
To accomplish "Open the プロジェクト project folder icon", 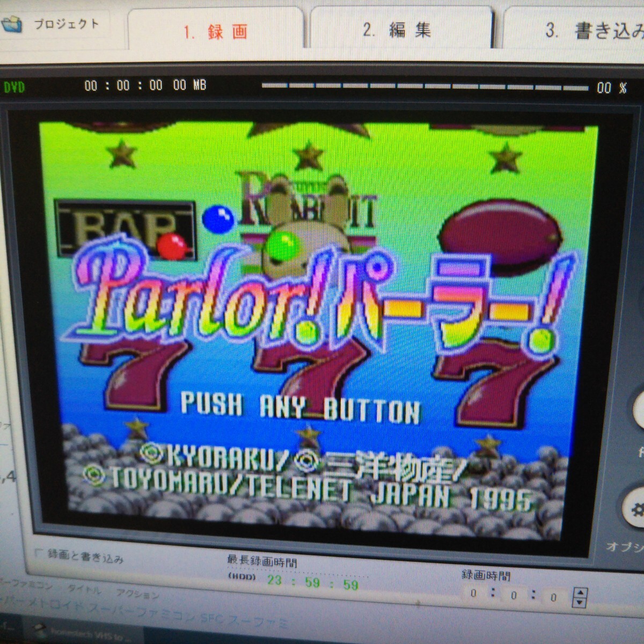I will click(12, 24).
